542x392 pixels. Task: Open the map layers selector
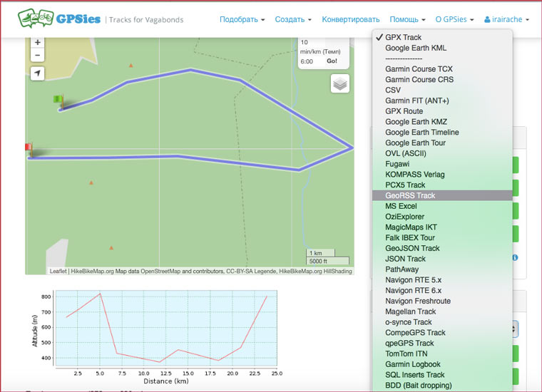340,84
